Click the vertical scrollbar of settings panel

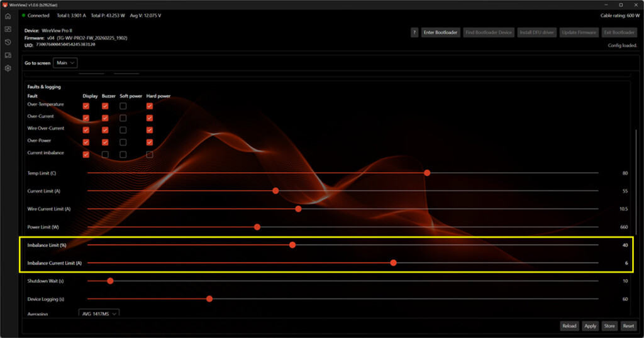click(x=636, y=182)
